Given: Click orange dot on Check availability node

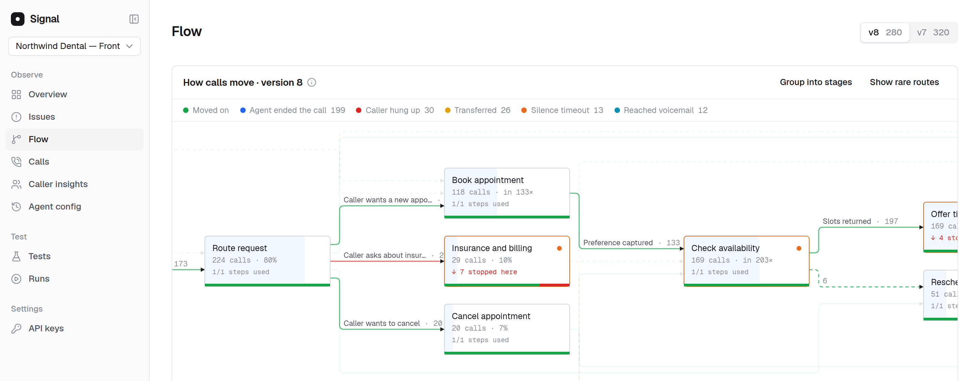Looking at the screenshot, I should coord(799,248).
